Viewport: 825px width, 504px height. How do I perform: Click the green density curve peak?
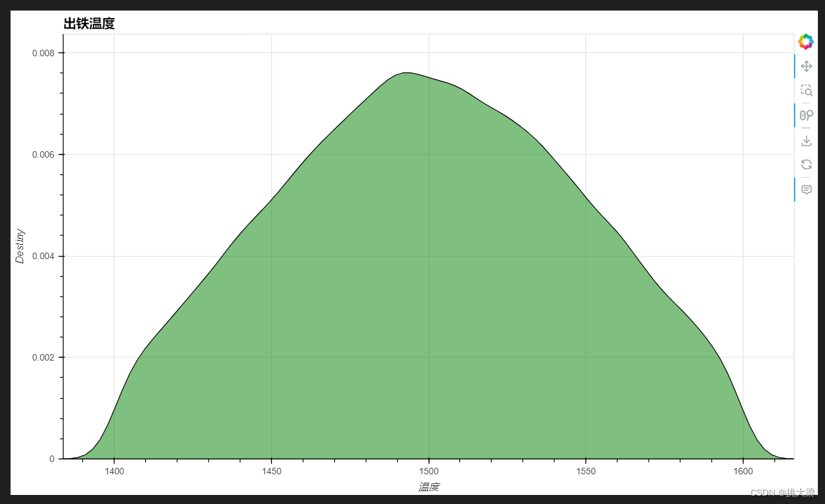coord(406,73)
